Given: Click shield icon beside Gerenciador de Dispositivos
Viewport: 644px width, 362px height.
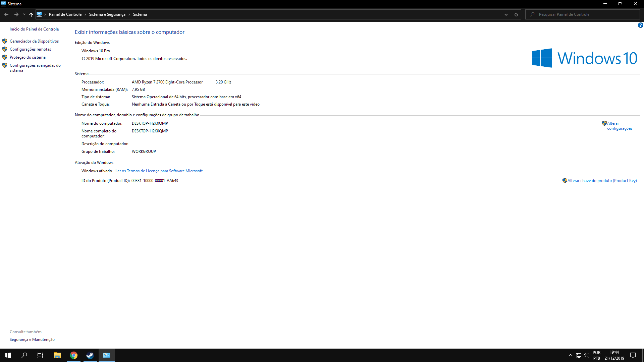Looking at the screenshot, I should pyautogui.click(x=5, y=41).
